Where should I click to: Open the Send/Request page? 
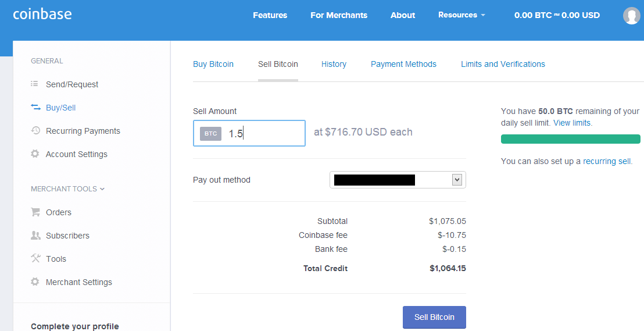tap(72, 84)
